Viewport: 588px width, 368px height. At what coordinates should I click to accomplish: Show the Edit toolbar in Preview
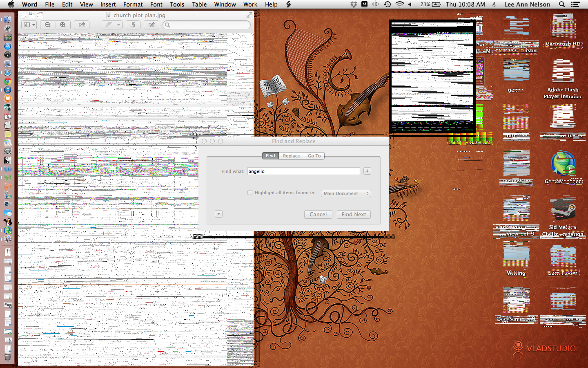point(151,25)
